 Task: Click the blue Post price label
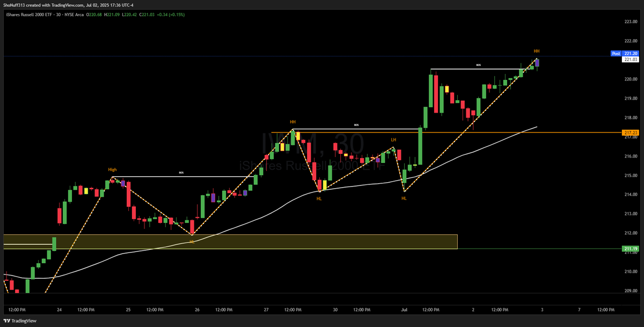pos(617,54)
